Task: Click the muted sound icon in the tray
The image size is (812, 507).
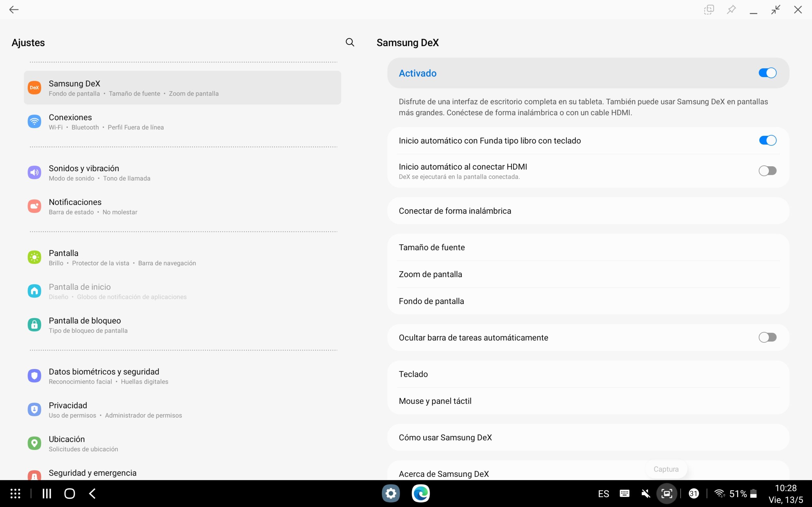Action: (x=645, y=493)
